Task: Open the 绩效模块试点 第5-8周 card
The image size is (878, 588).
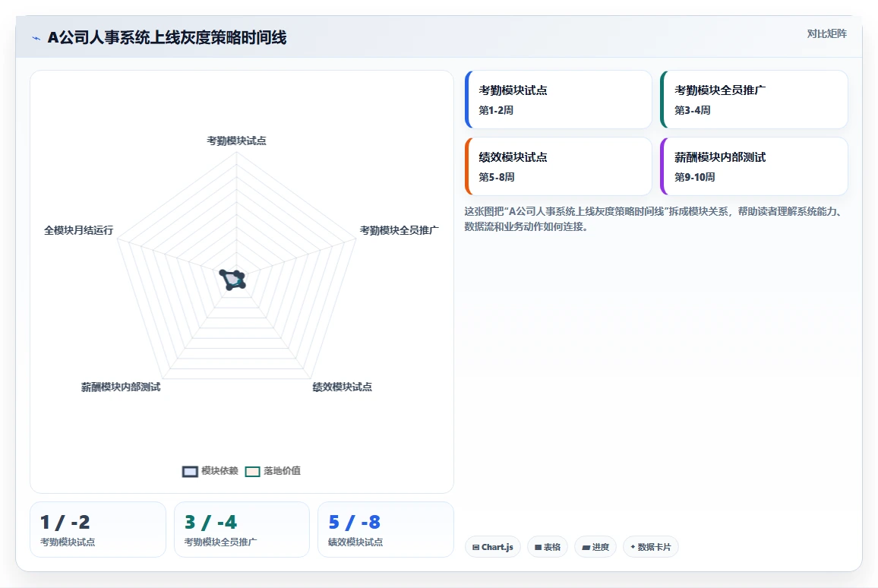Action: click(558, 166)
